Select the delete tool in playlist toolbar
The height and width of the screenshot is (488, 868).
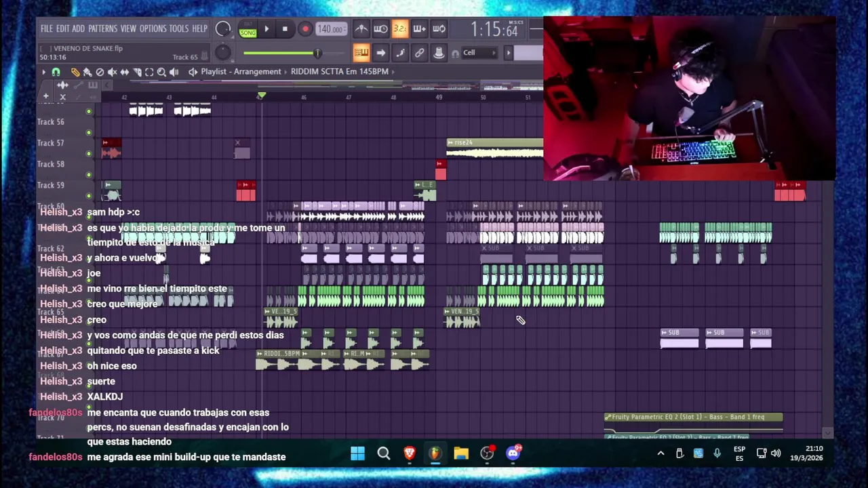(x=100, y=72)
